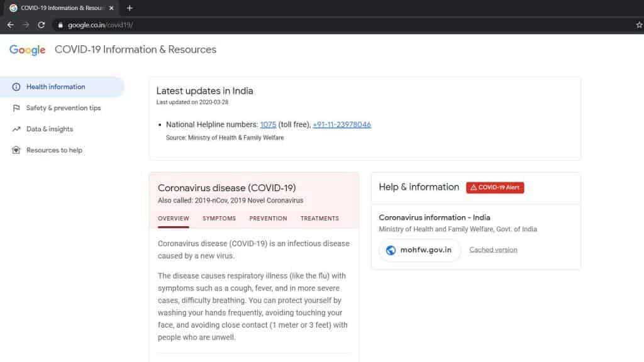Bookmark this page with the star icon
The width and height of the screenshot is (644, 362).
pos(639,25)
